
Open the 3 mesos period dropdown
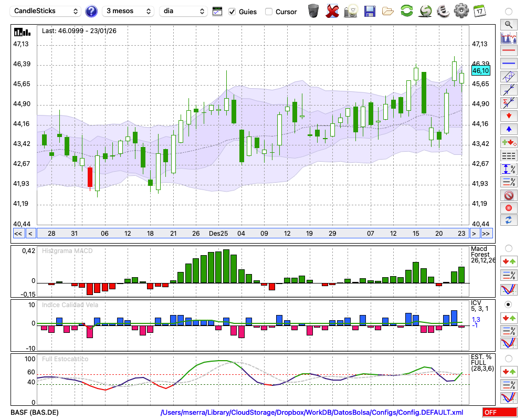(129, 11)
